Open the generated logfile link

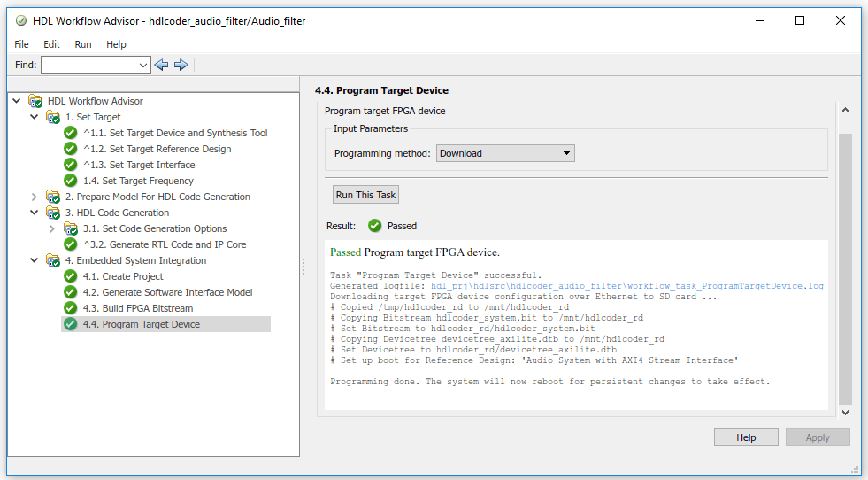click(x=626, y=286)
